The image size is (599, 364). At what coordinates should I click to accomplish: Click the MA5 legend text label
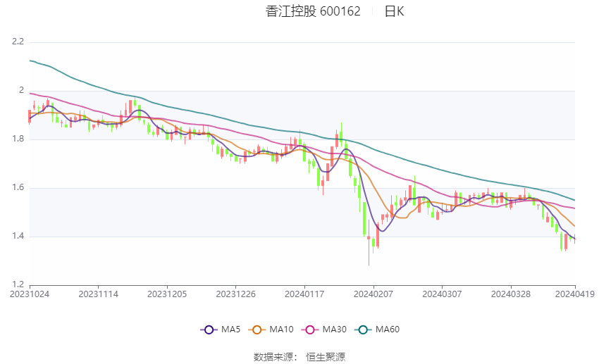[230, 329]
